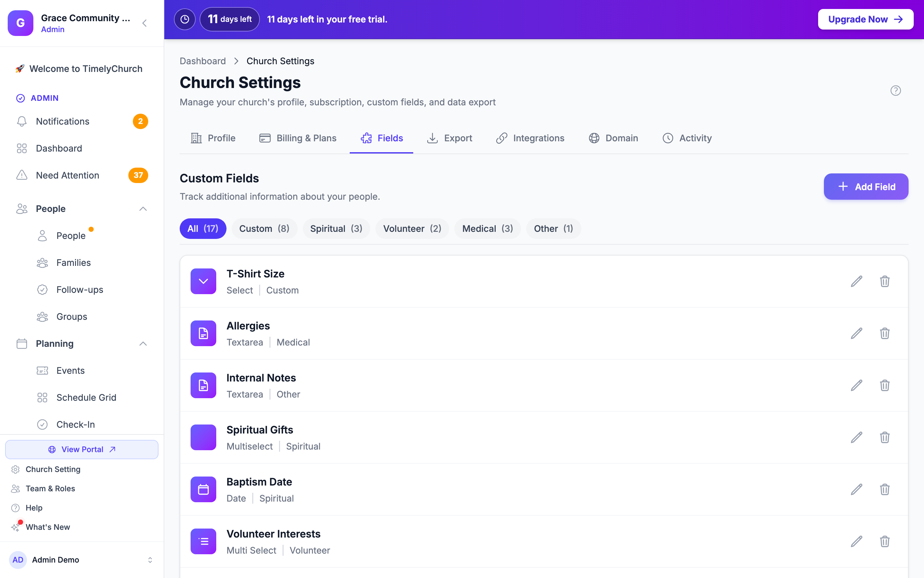924x578 pixels.
Task: Collapse the sidebar with the arrow
Action: 144,23
